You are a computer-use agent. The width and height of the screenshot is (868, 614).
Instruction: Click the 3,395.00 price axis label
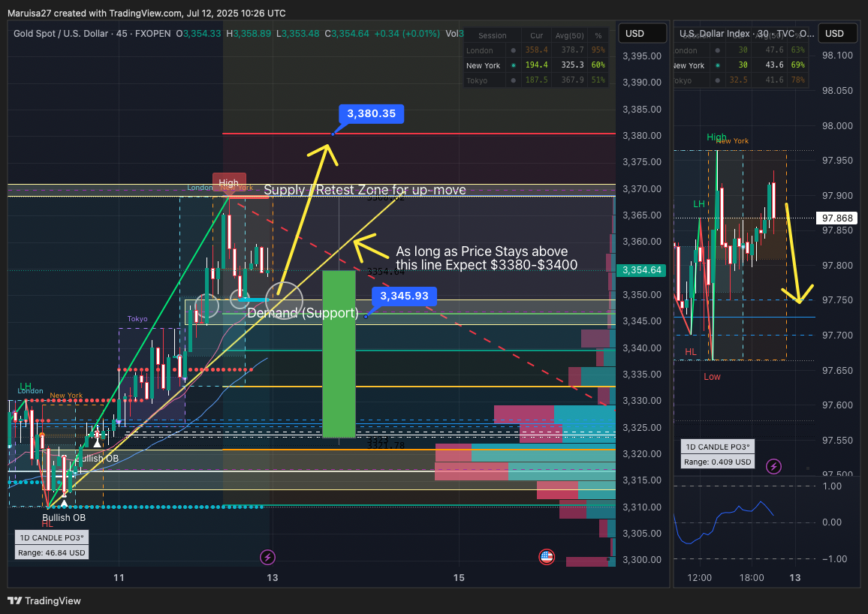click(x=641, y=56)
